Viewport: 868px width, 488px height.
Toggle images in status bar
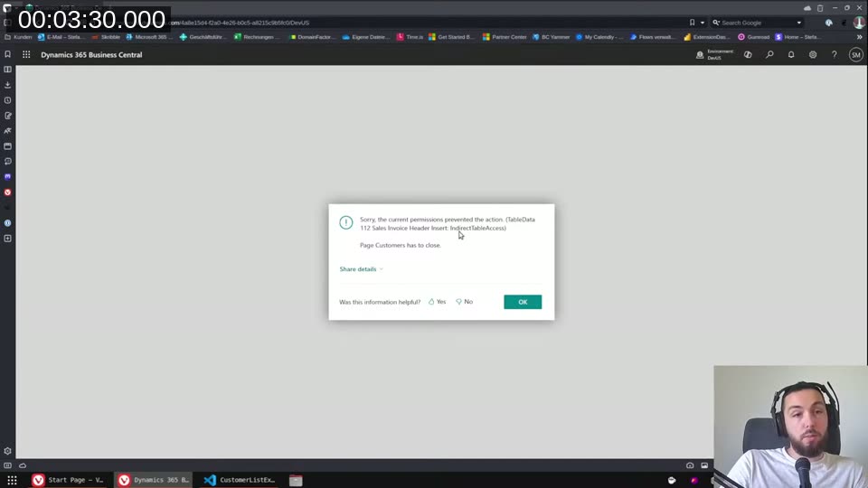[x=704, y=465]
